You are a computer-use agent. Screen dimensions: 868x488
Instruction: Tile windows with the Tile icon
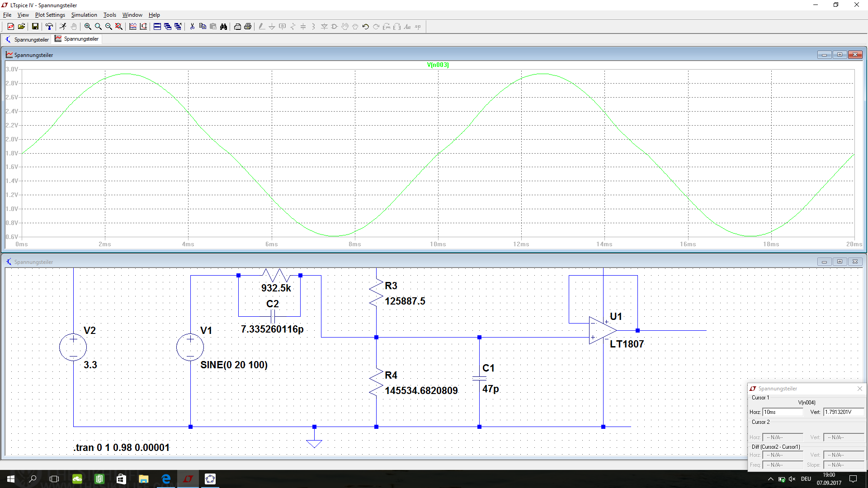[x=157, y=27]
